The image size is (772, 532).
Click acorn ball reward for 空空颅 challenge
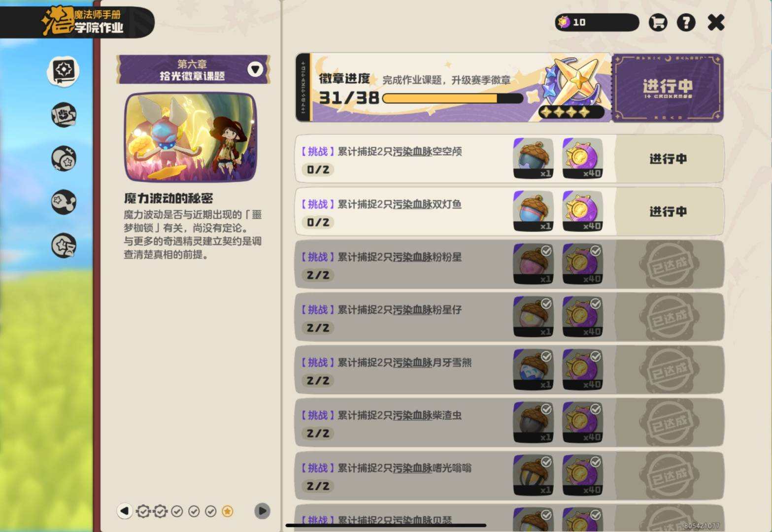coord(533,158)
